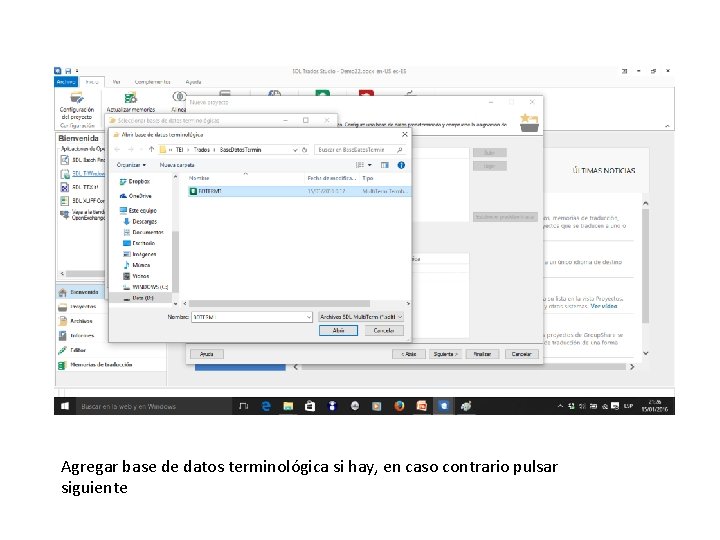Open the Organizar dropdown menu
720x540 pixels.
[131, 165]
